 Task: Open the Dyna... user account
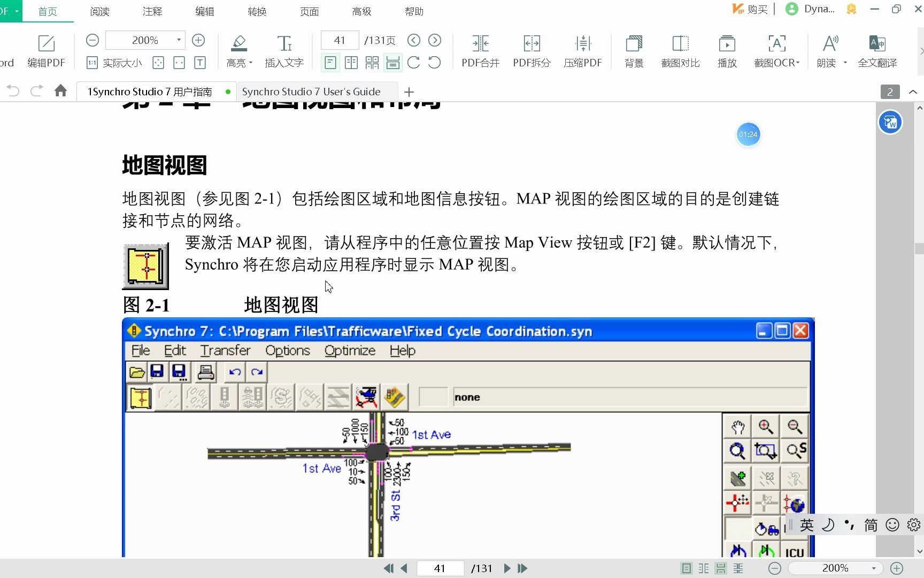click(810, 9)
